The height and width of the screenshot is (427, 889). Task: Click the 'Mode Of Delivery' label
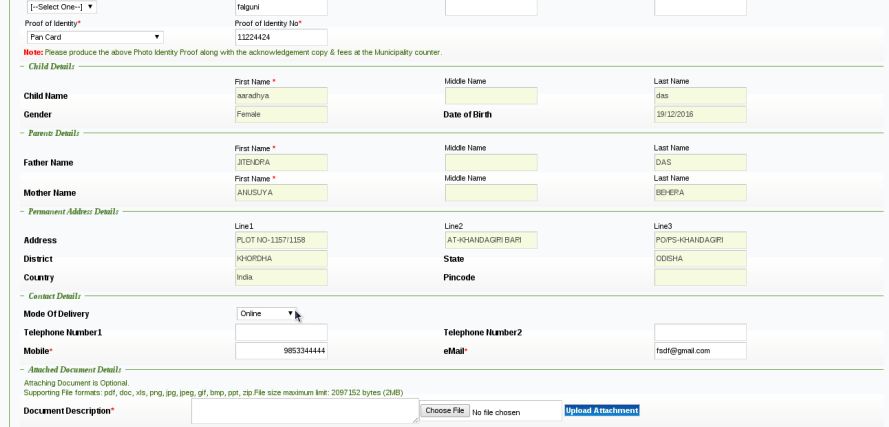coord(56,314)
